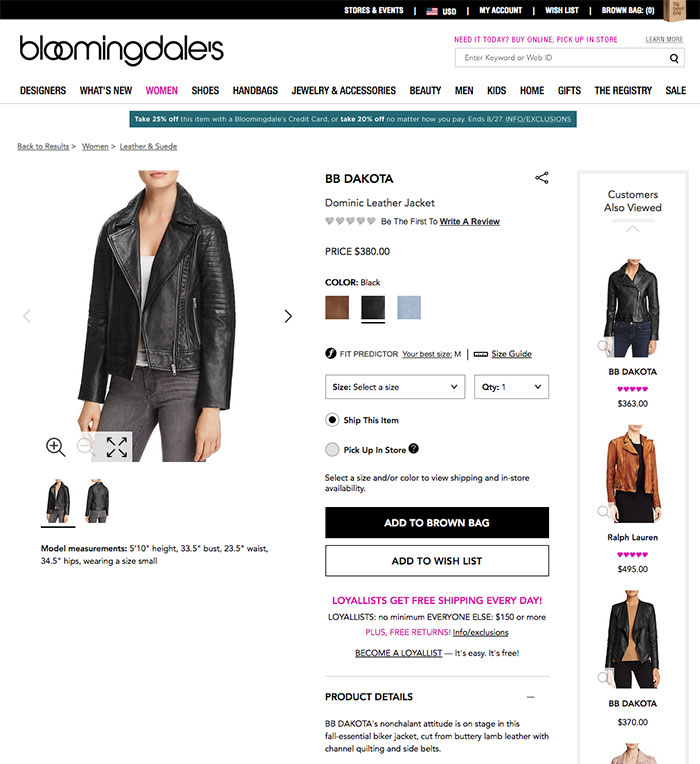Open the Handbags menu
The image size is (700, 764).
click(255, 91)
